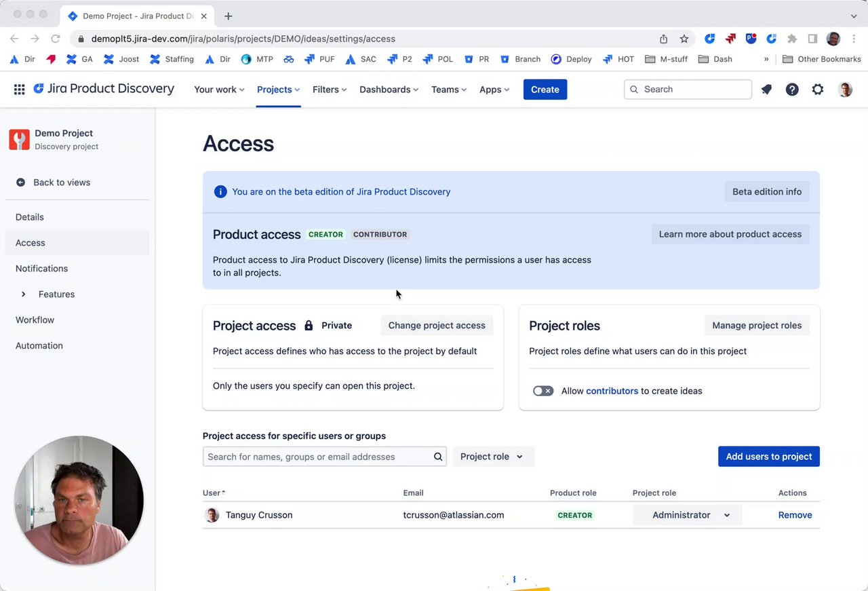868x591 pixels.
Task: Click the magnifier icon in user search field
Action: pyautogui.click(x=438, y=457)
